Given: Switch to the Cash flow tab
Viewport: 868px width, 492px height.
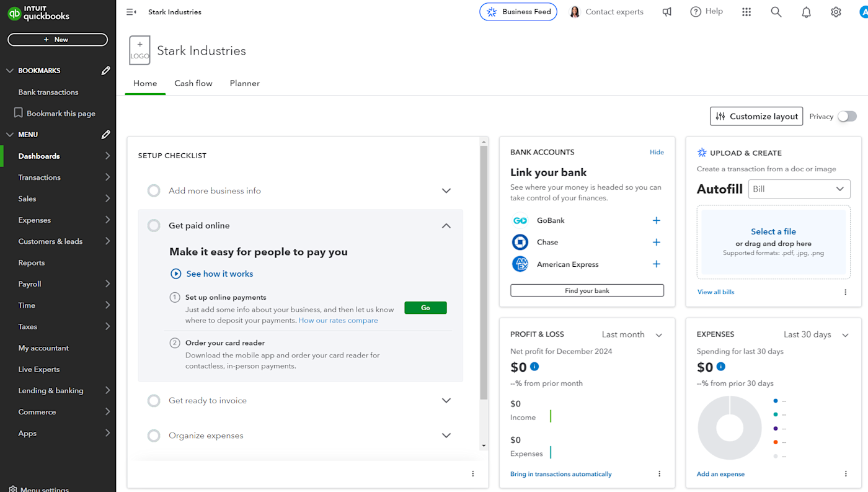Looking at the screenshot, I should tap(193, 83).
